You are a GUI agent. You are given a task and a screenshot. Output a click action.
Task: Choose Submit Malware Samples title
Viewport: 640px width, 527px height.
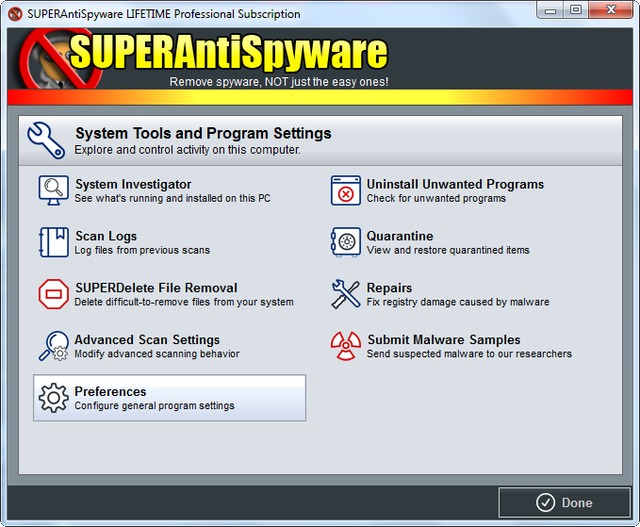pyautogui.click(x=444, y=340)
